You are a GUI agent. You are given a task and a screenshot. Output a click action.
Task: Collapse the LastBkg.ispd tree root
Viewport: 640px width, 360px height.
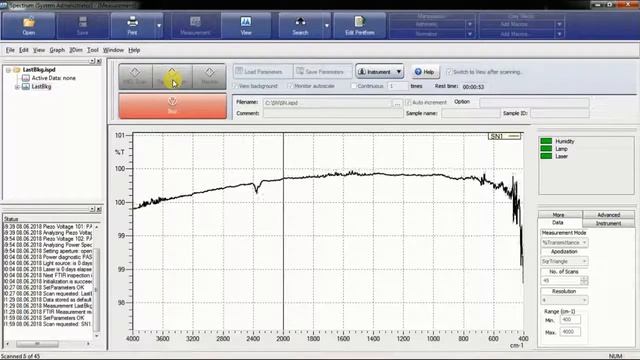[8, 70]
